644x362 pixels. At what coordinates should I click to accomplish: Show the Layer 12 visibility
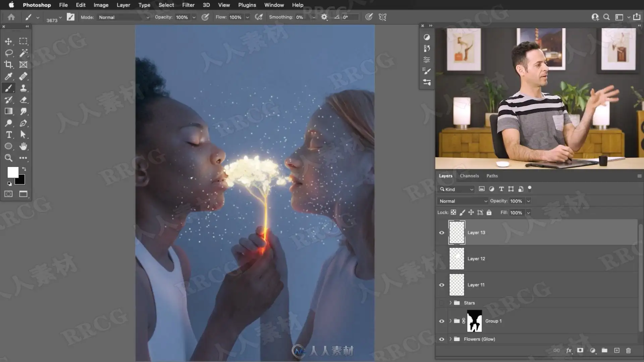[442, 259]
